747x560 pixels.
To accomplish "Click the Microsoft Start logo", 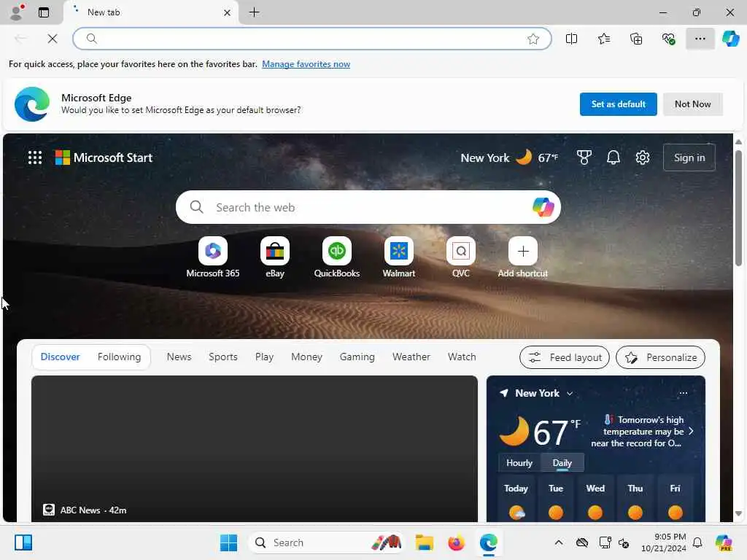I will pyautogui.click(x=104, y=157).
